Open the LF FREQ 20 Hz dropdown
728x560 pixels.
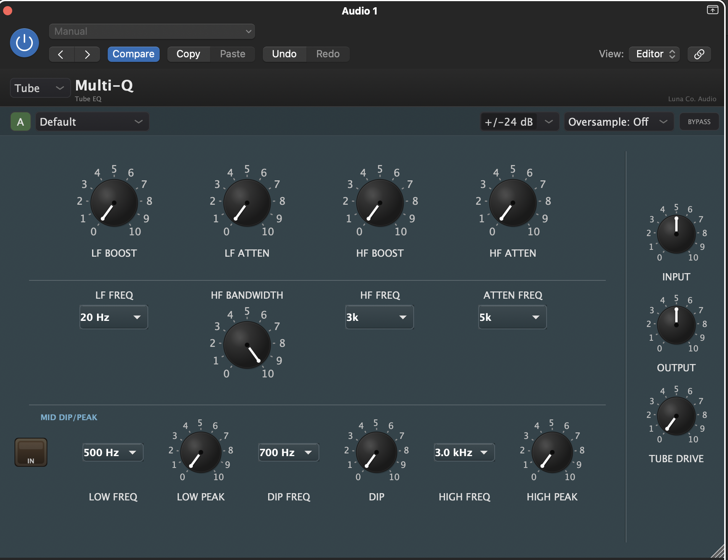pyautogui.click(x=113, y=317)
